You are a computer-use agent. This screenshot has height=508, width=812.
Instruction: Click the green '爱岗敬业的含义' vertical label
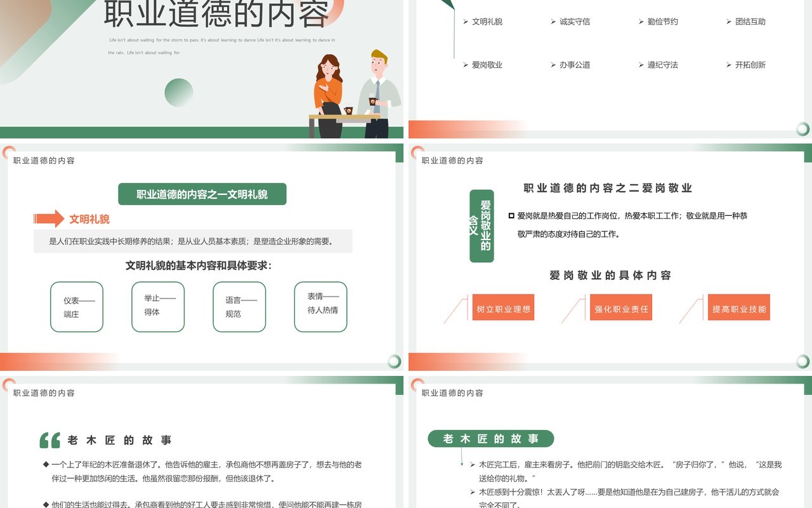tap(481, 226)
